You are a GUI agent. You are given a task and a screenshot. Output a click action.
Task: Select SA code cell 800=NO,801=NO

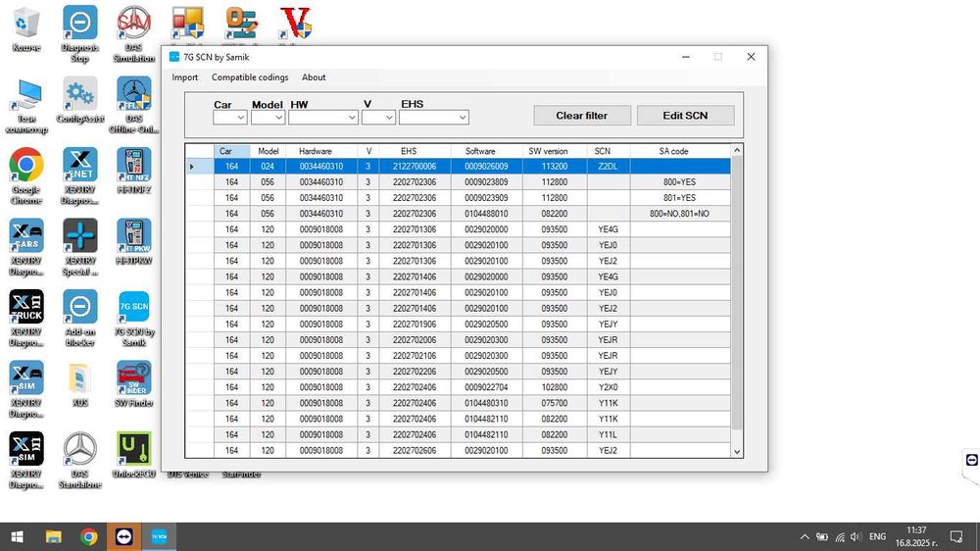pos(680,214)
